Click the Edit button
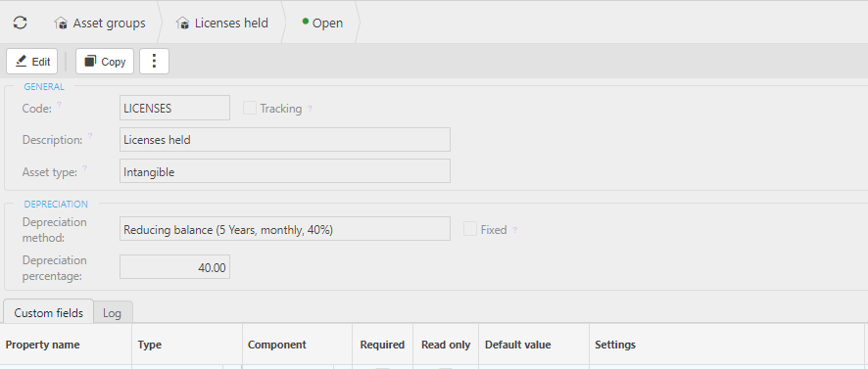The width and height of the screenshot is (868, 369). tap(32, 62)
